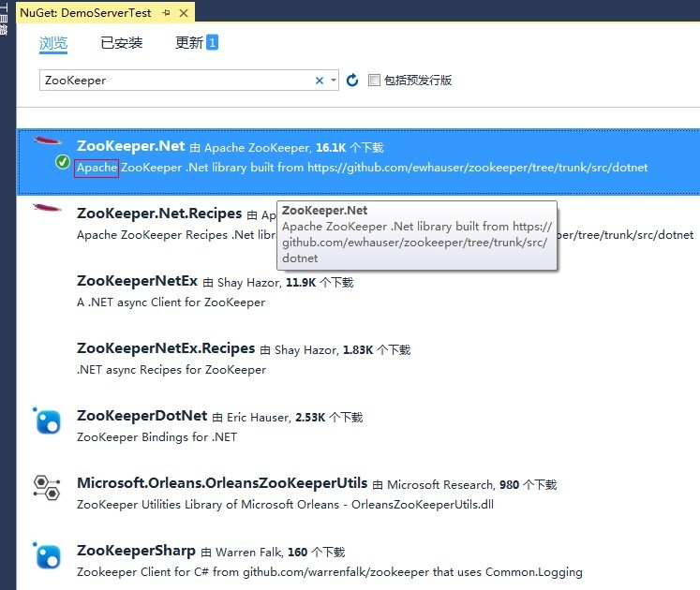
Task: Click the 'A .NET async Client for ZooKeeper' description
Action: (171, 302)
